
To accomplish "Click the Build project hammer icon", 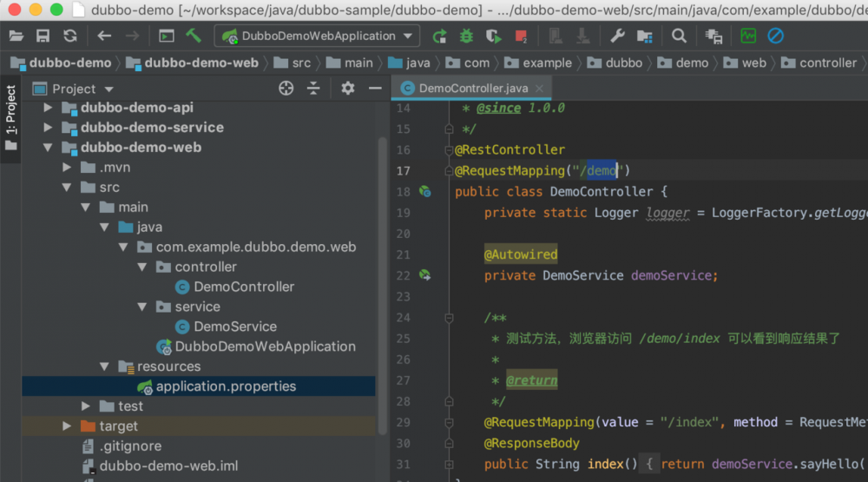I will (194, 36).
